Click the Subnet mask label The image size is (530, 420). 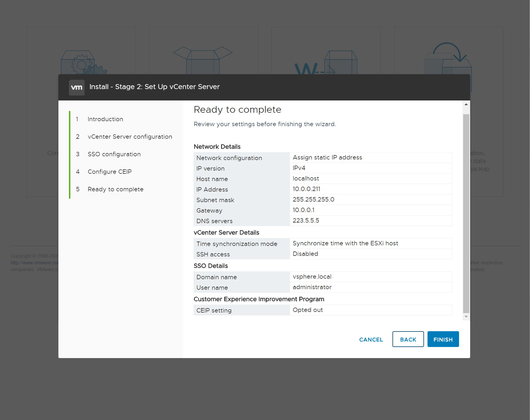(x=216, y=200)
